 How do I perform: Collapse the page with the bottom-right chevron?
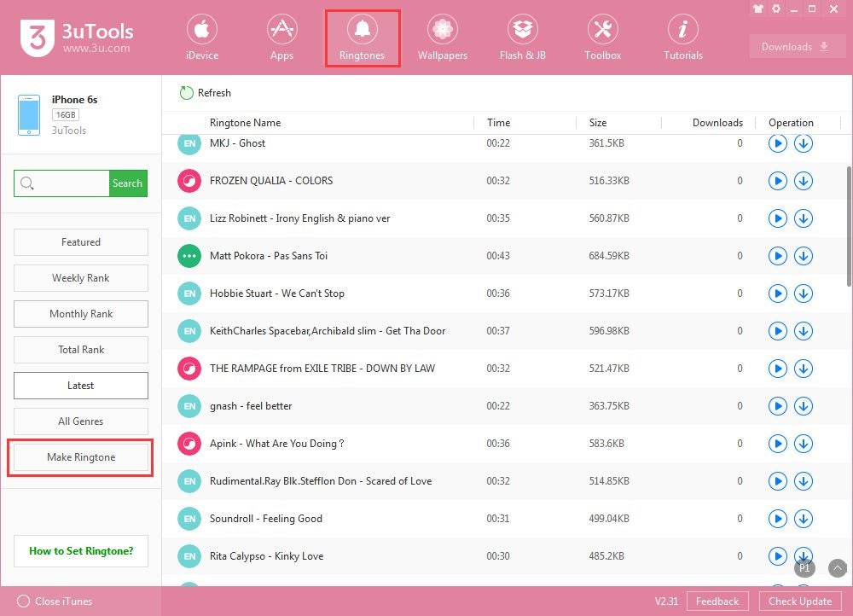point(837,567)
